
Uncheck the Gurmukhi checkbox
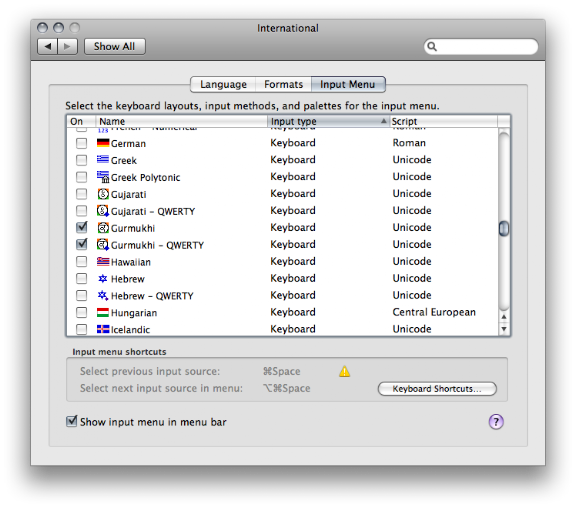(82, 227)
